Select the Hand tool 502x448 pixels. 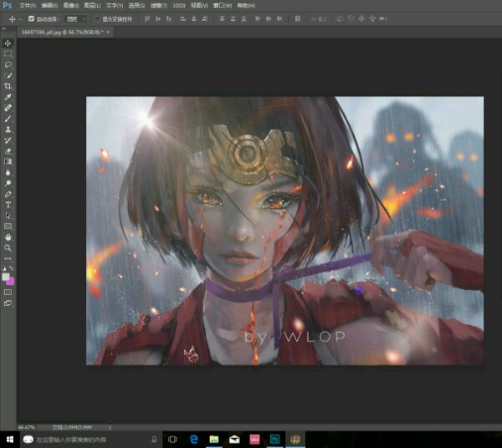pyautogui.click(x=8, y=237)
